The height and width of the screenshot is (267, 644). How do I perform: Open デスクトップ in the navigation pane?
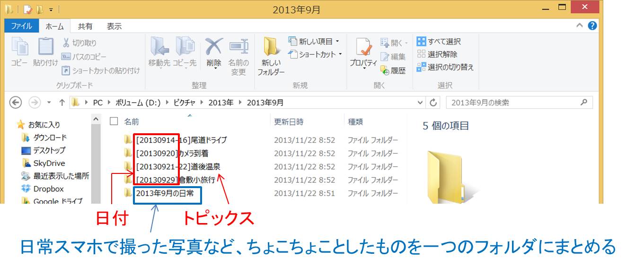coord(44,150)
